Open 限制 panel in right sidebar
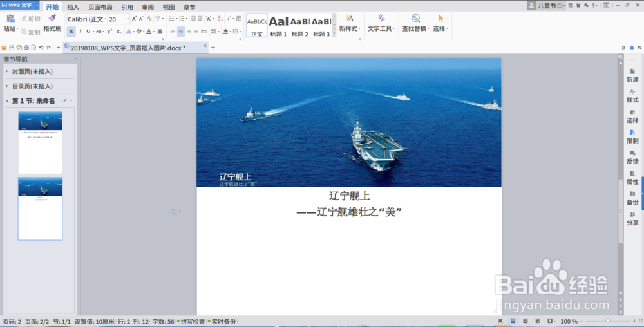The height and width of the screenshot is (327, 644). (x=632, y=136)
